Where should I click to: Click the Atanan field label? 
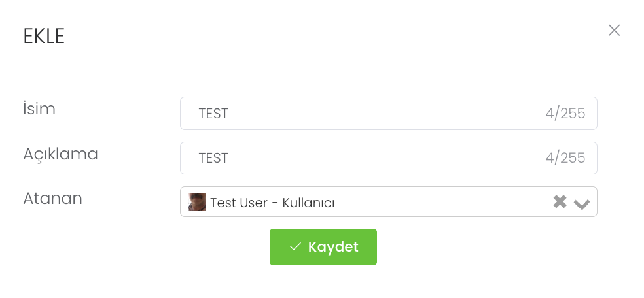point(52,199)
